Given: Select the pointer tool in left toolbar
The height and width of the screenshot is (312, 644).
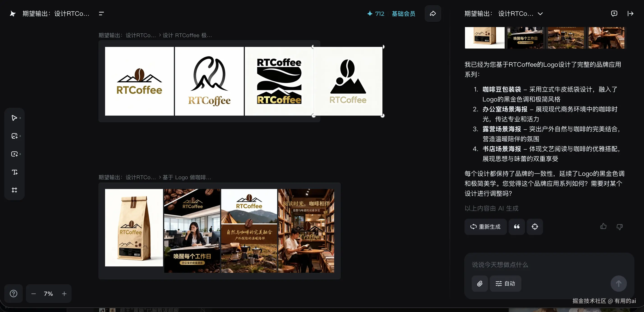Looking at the screenshot, I should pos(14,118).
